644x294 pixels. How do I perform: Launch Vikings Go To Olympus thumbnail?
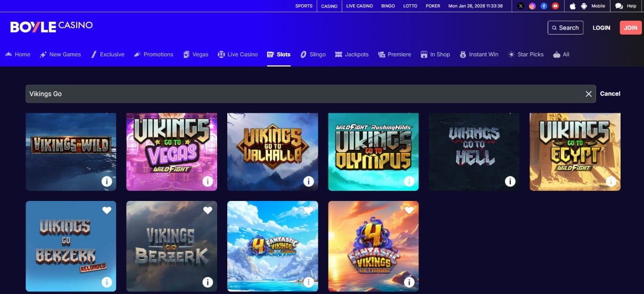[x=374, y=152]
